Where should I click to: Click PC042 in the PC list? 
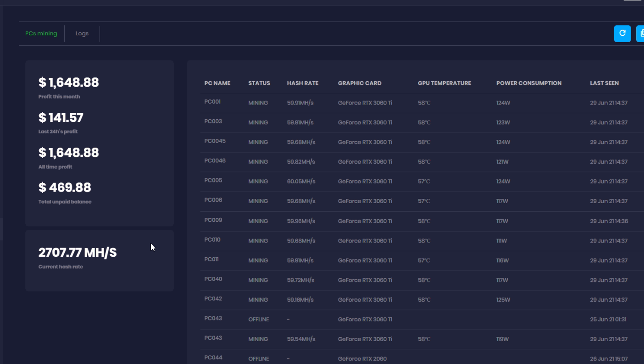pyautogui.click(x=213, y=299)
